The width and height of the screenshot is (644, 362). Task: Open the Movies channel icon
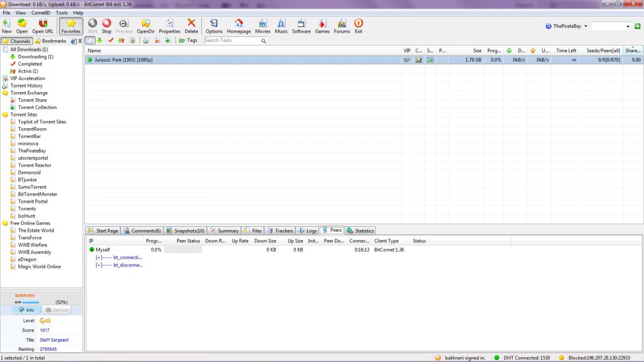263,26
